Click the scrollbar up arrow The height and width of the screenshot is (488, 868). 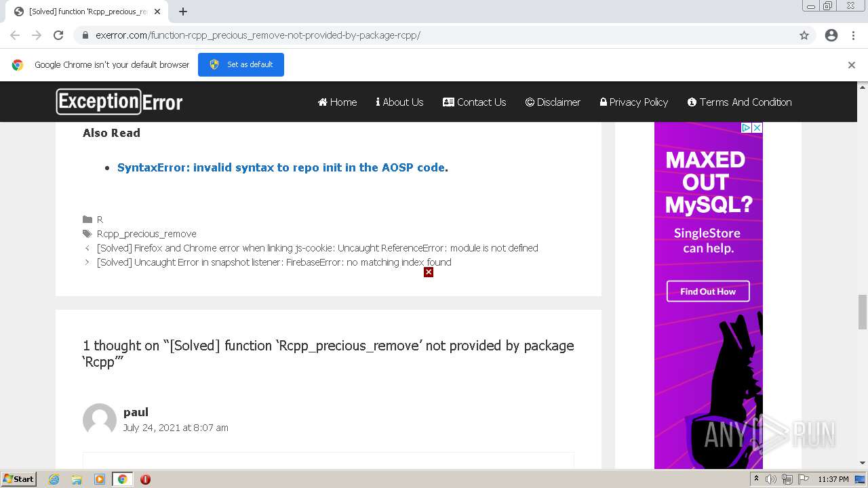pyautogui.click(x=863, y=87)
